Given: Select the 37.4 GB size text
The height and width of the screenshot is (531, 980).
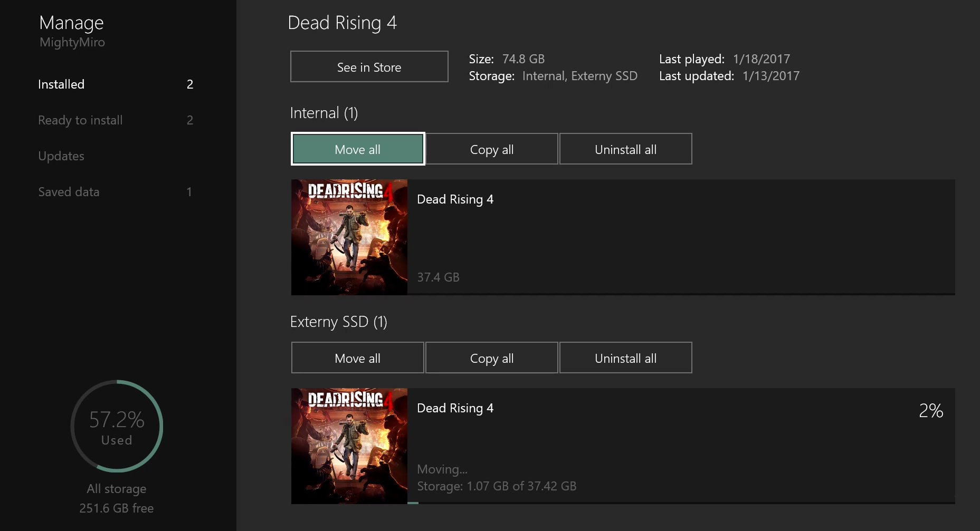Looking at the screenshot, I should (x=438, y=277).
